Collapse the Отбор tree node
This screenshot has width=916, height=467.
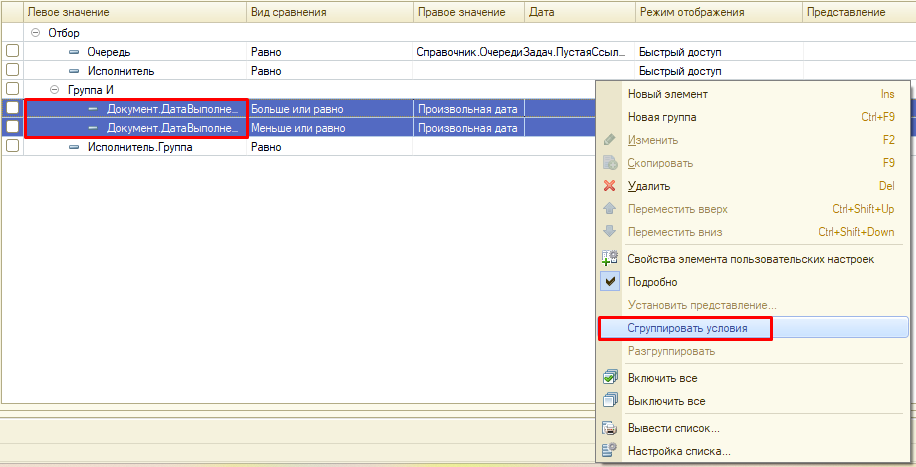[x=36, y=33]
